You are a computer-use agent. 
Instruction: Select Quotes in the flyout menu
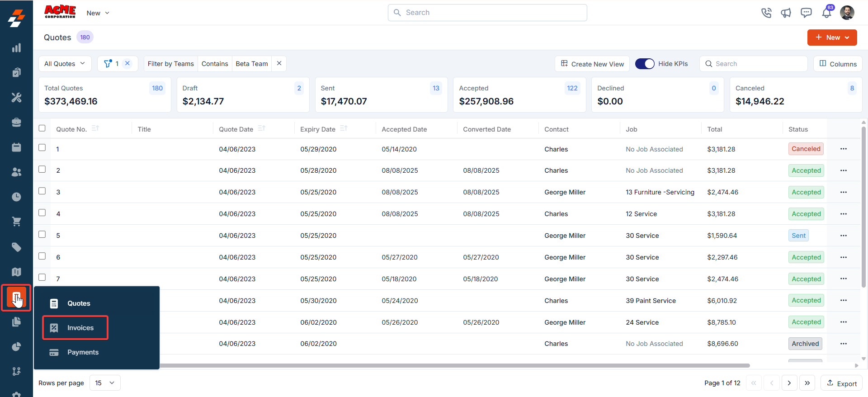pyautogui.click(x=79, y=303)
